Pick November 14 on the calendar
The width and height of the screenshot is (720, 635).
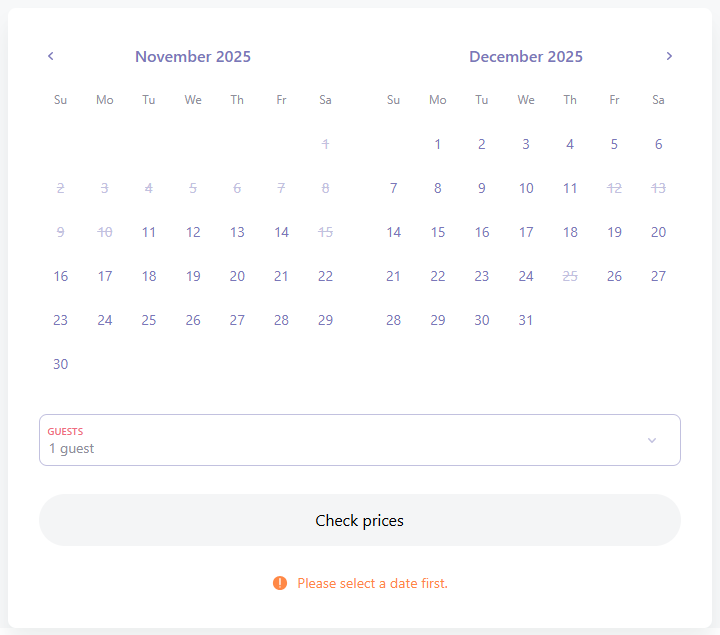(281, 232)
